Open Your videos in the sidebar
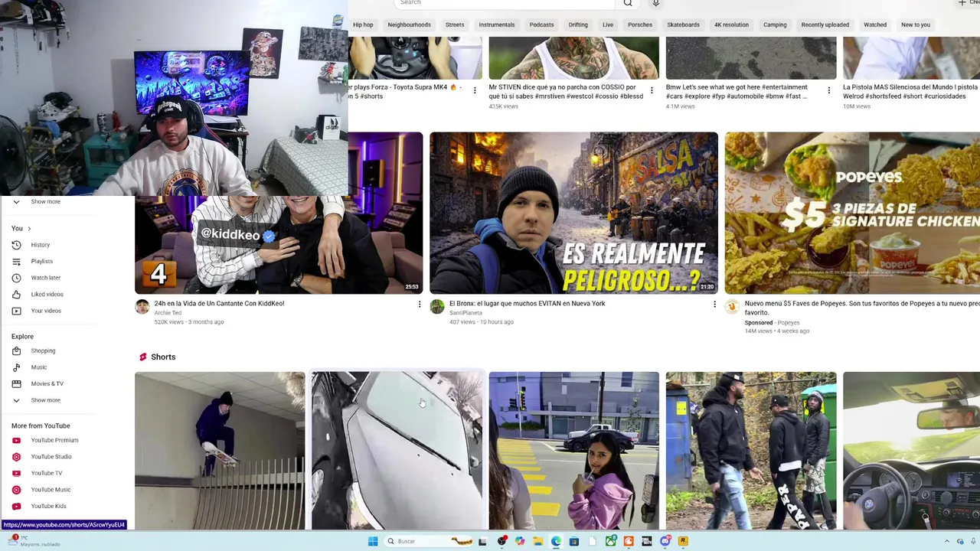This screenshot has width=980, height=551. pyautogui.click(x=46, y=311)
